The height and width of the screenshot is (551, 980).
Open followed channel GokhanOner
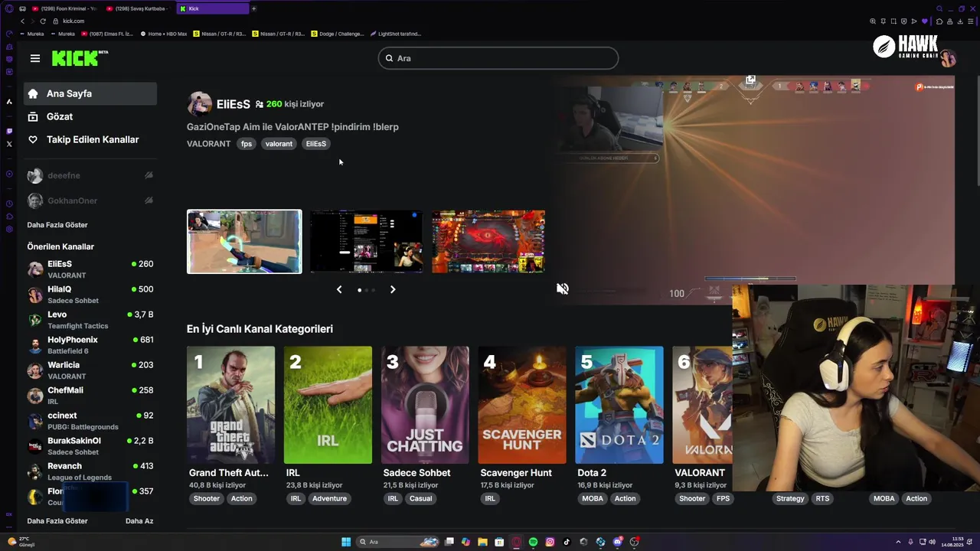pos(90,201)
